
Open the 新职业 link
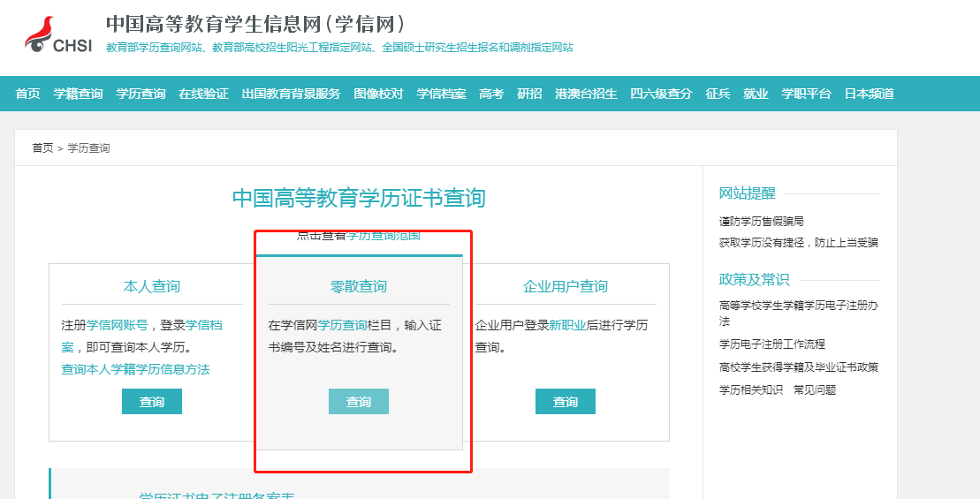tap(567, 325)
